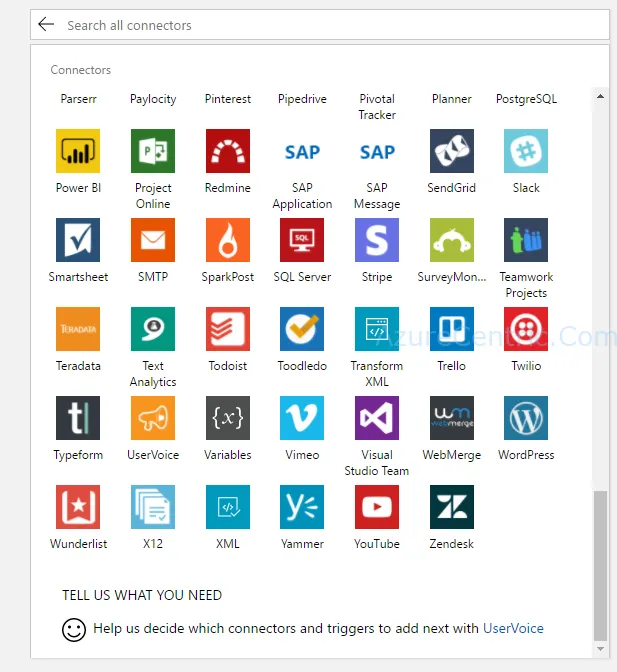Choose the Slack connector icon
Screen dimensions: 617x672
point(526,151)
